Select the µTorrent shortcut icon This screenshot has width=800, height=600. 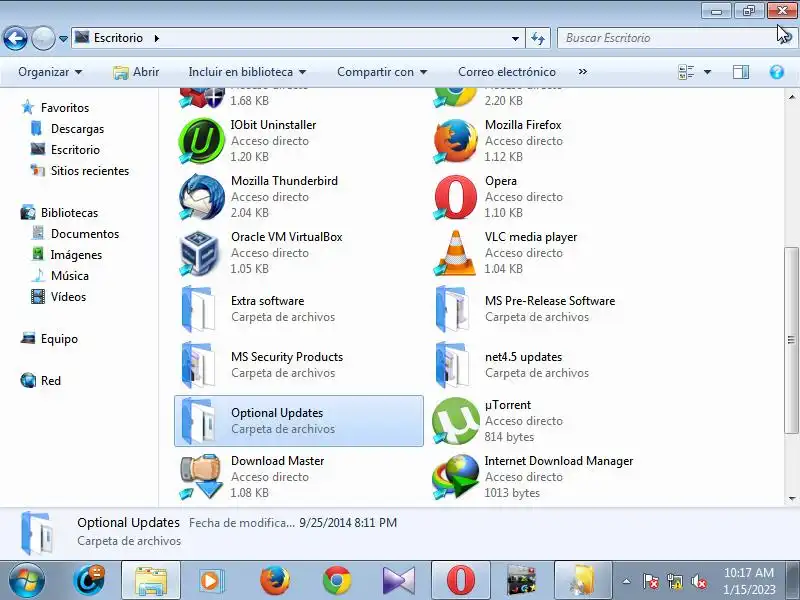(x=455, y=421)
